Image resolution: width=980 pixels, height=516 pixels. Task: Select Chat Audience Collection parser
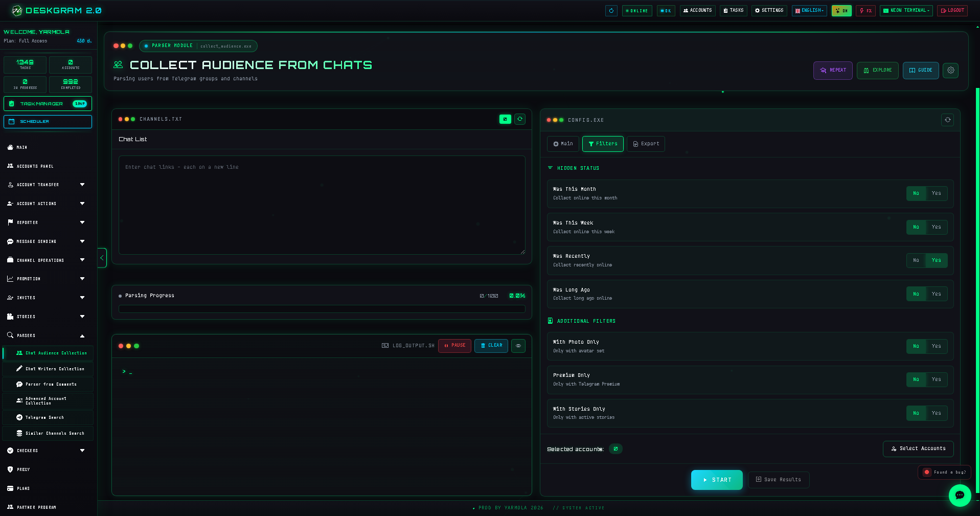(48, 353)
